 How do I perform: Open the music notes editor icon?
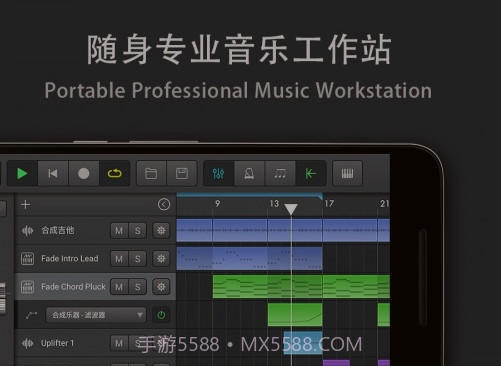point(280,173)
